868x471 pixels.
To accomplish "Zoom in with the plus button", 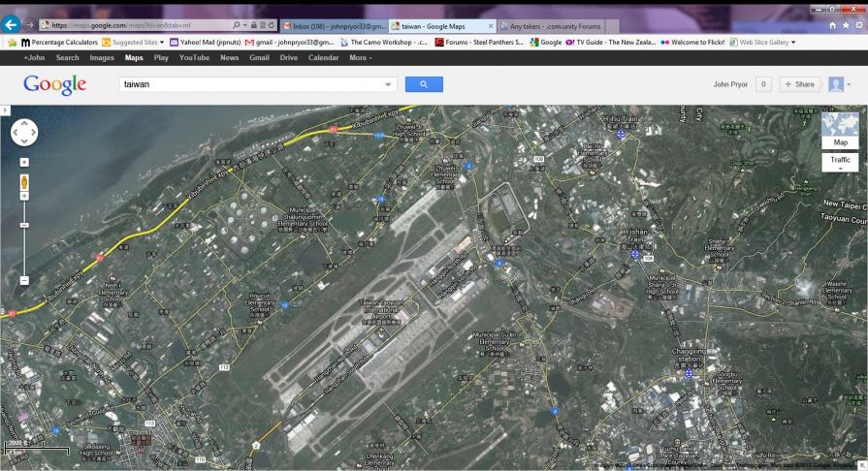I will tap(24, 162).
